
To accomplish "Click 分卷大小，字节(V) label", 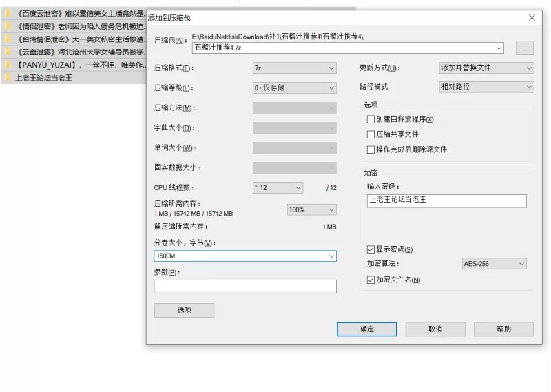I will pyautogui.click(x=185, y=243).
